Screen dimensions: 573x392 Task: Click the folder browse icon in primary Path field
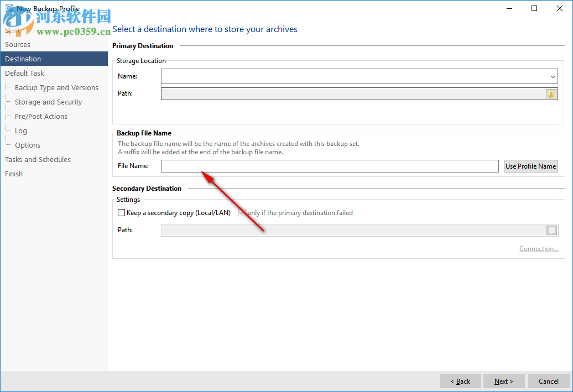point(551,94)
